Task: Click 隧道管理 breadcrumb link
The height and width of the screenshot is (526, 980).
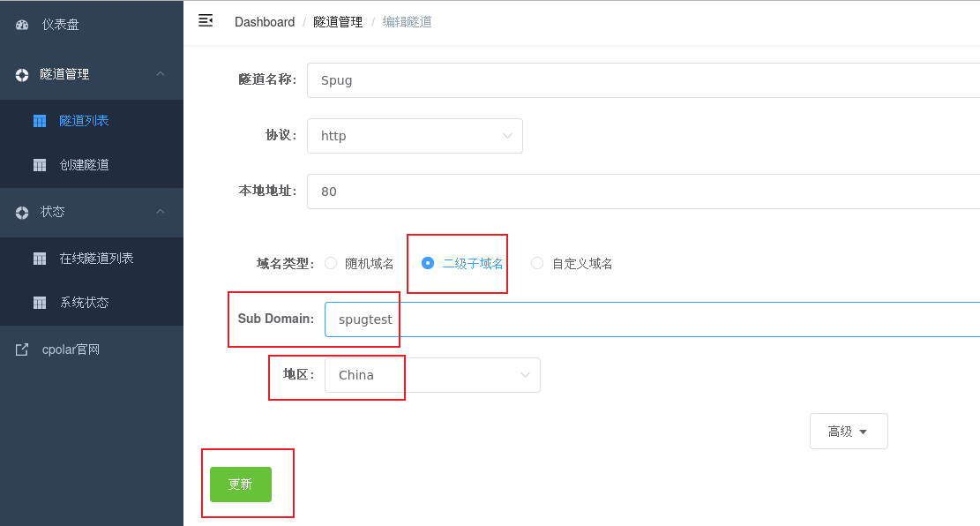Action: click(x=338, y=22)
